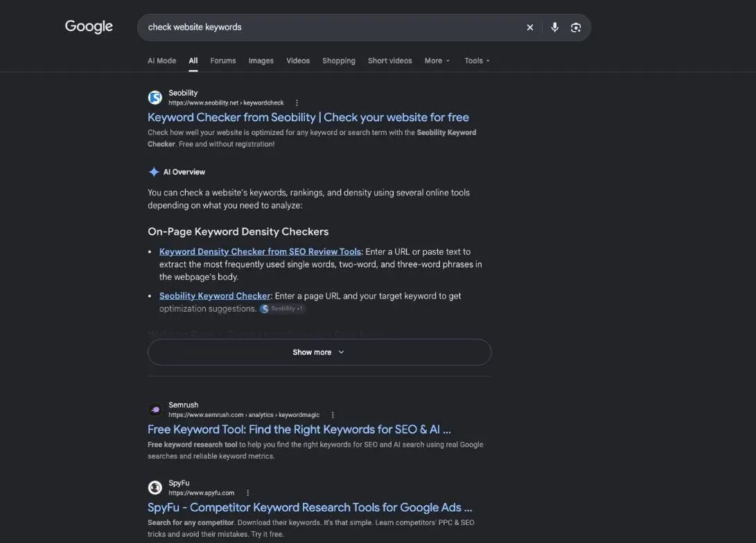Screen dimensions: 756x543
Task: Open SpyFu Competitor Keyword Research link
Action: [x=310, y=508]
